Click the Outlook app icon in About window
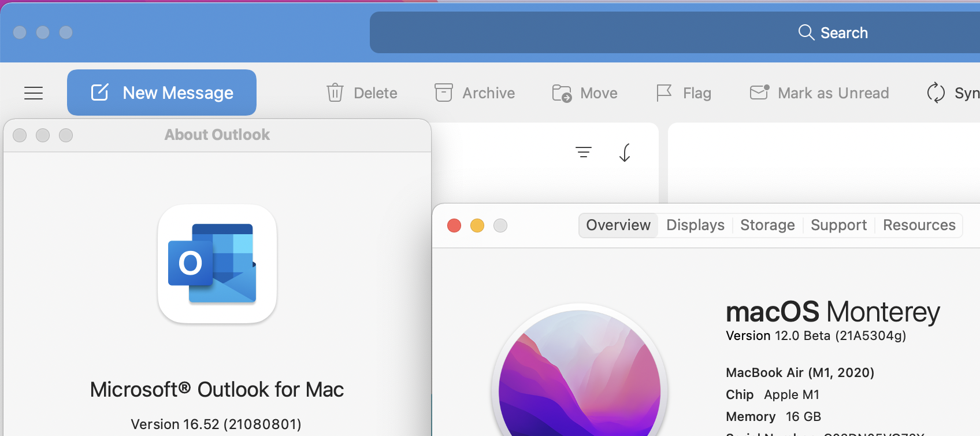980x436 pixels. point(217,264)
